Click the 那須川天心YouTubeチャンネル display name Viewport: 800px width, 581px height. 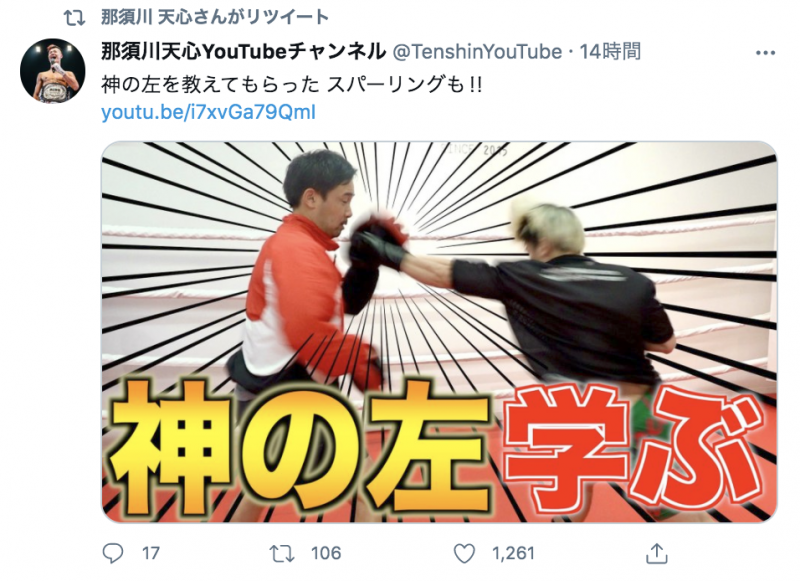pyautogui.click(x=243, y=52)
